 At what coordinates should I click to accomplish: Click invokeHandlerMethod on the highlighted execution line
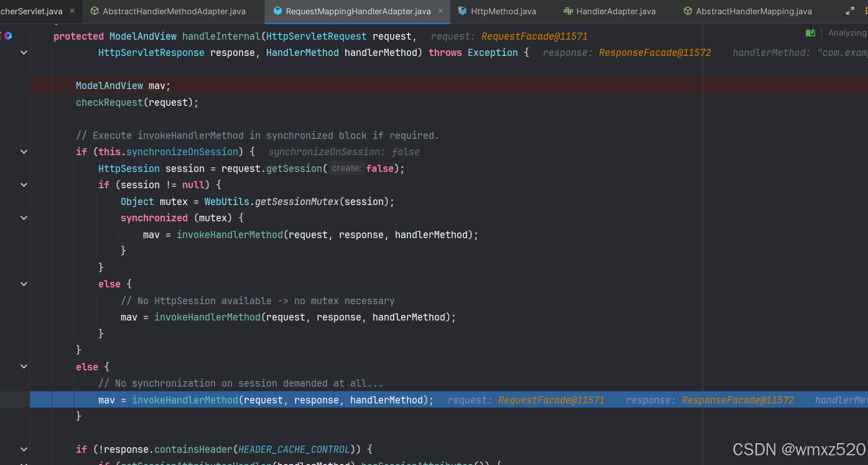(185, 400)
